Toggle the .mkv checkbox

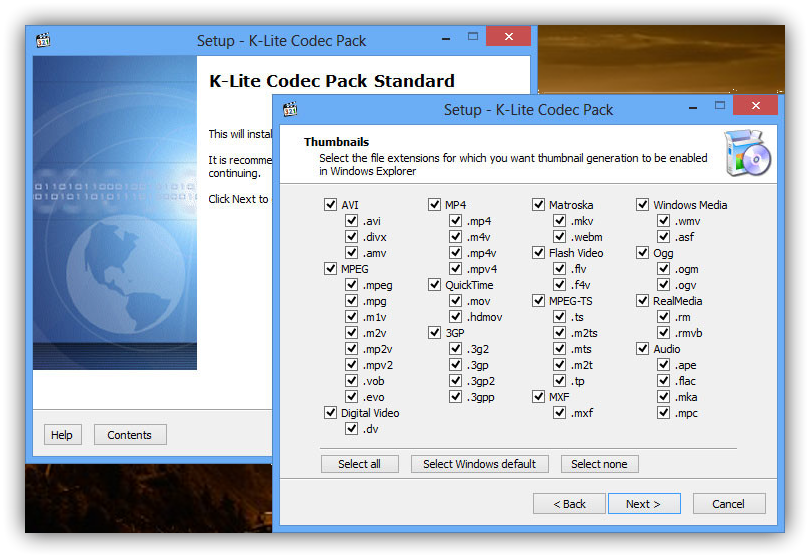point(559,221)
